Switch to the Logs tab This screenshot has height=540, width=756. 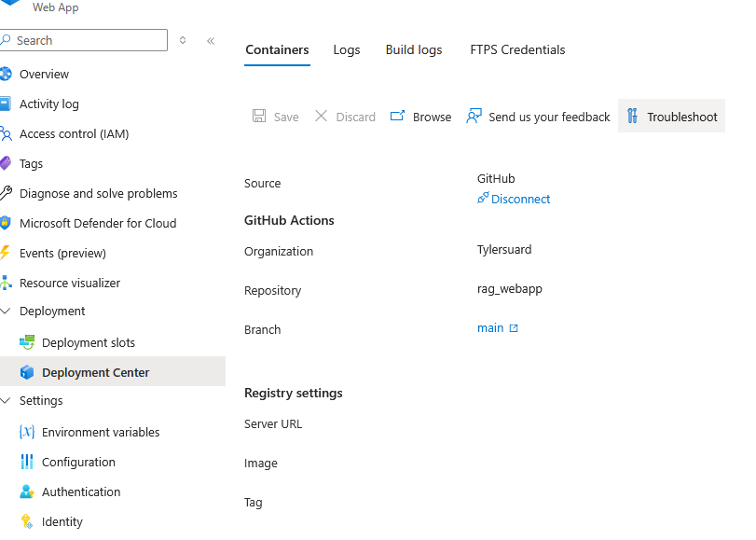click(x=347, y=49)
